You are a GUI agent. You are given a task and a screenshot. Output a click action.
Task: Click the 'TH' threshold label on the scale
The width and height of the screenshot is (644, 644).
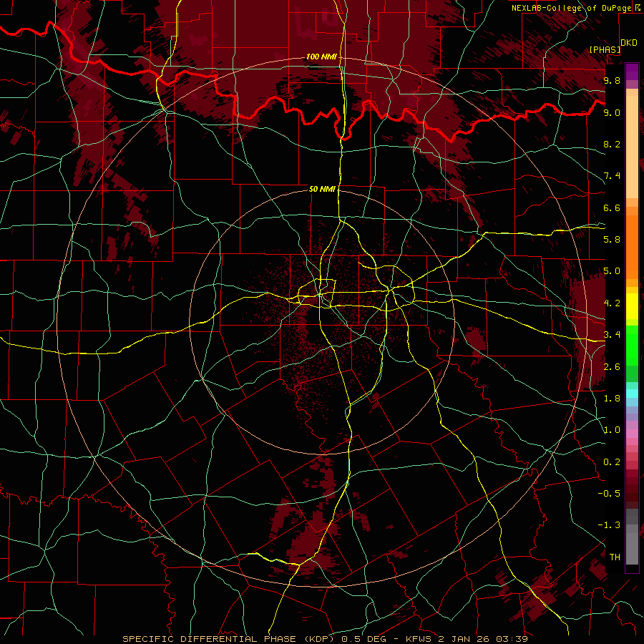point(615,557)
